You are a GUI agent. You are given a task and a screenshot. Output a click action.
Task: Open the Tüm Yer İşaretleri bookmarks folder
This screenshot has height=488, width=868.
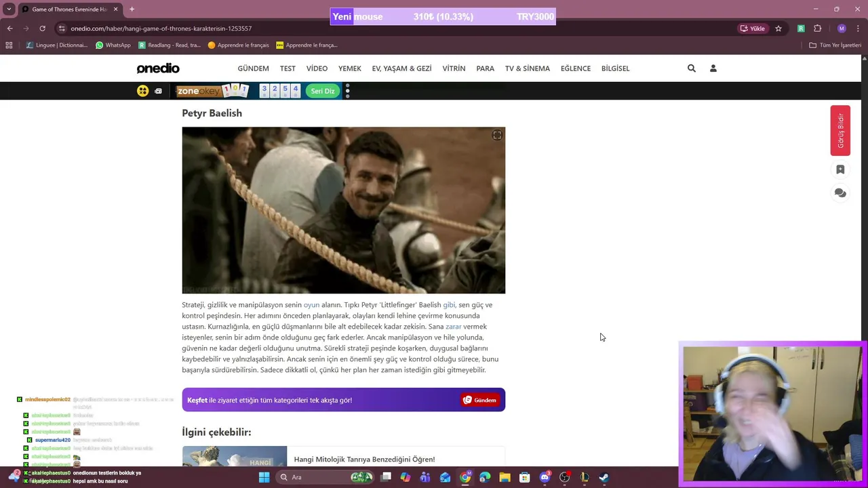click(835, 45)
